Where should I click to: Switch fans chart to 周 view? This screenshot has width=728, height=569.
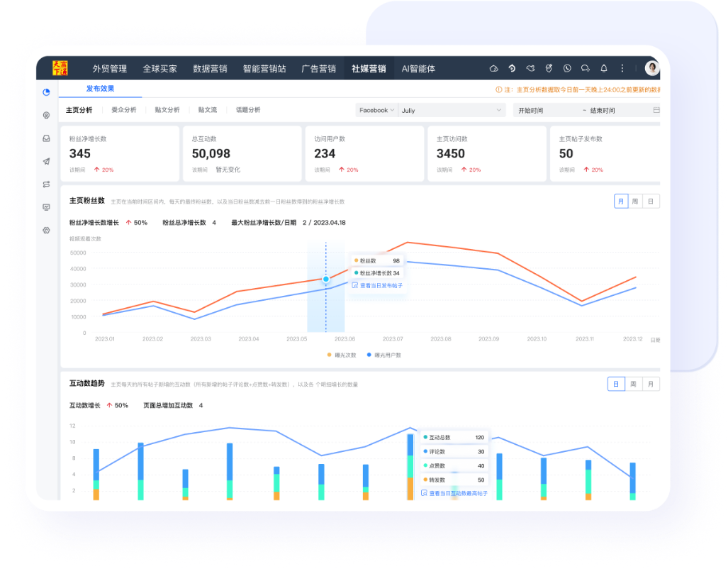click(635, 201)
